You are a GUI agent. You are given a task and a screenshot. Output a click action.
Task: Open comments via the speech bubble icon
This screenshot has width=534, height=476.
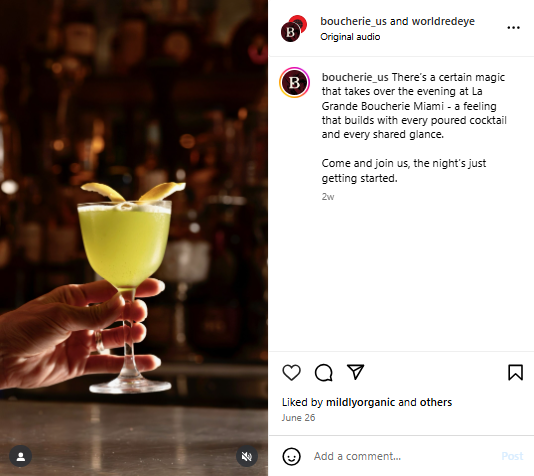(324, 372)
